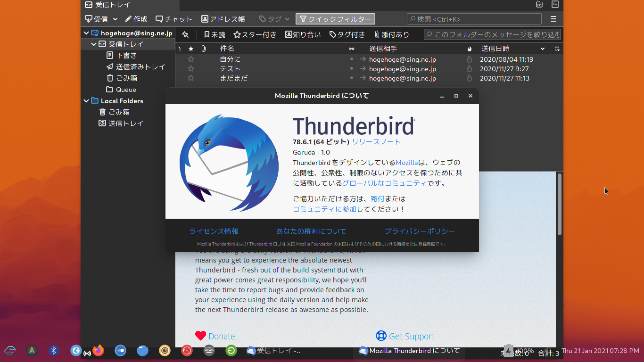Open the タグ dropdown in toolbar

(274, 19)
